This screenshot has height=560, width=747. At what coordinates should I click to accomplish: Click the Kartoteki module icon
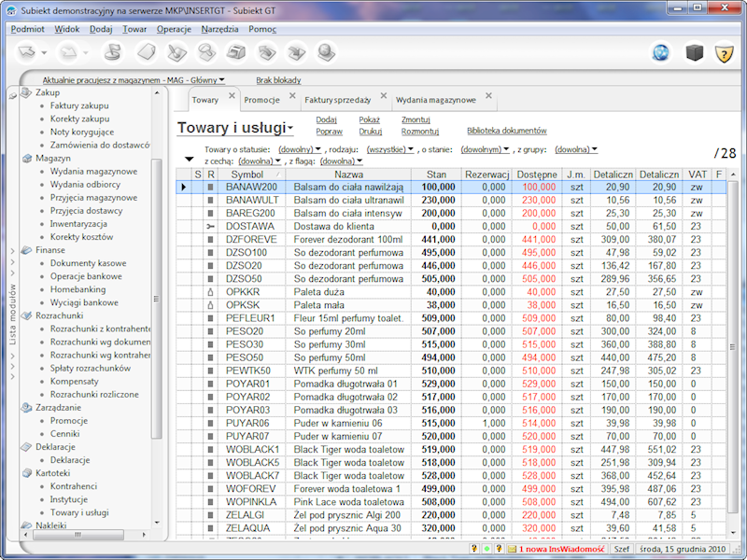27,473
